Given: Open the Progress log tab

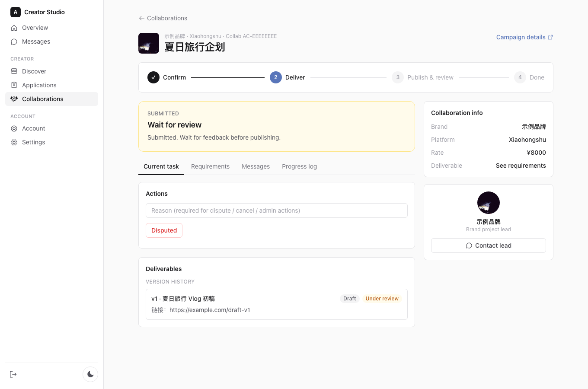Looking at the screenshot, I should (299, 166).
